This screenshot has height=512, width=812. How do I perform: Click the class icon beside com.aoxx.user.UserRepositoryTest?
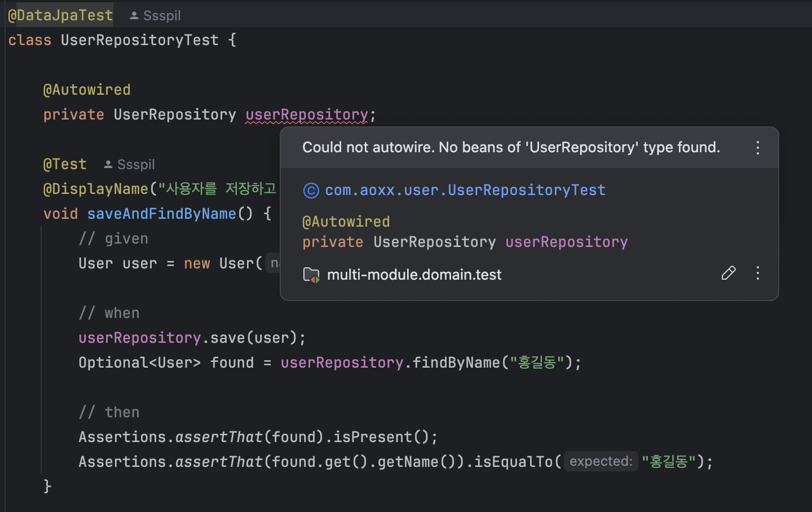(311, 190)
